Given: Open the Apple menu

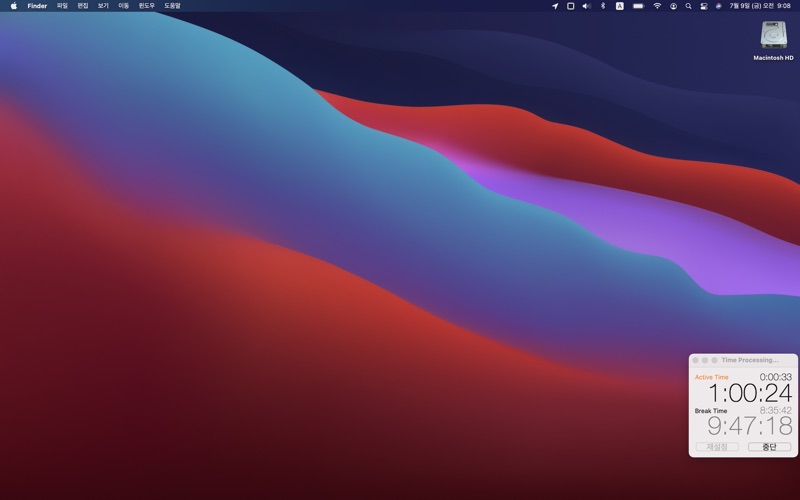Looking at the screenshot, I should pyautogui.click(x=14, y=6).
